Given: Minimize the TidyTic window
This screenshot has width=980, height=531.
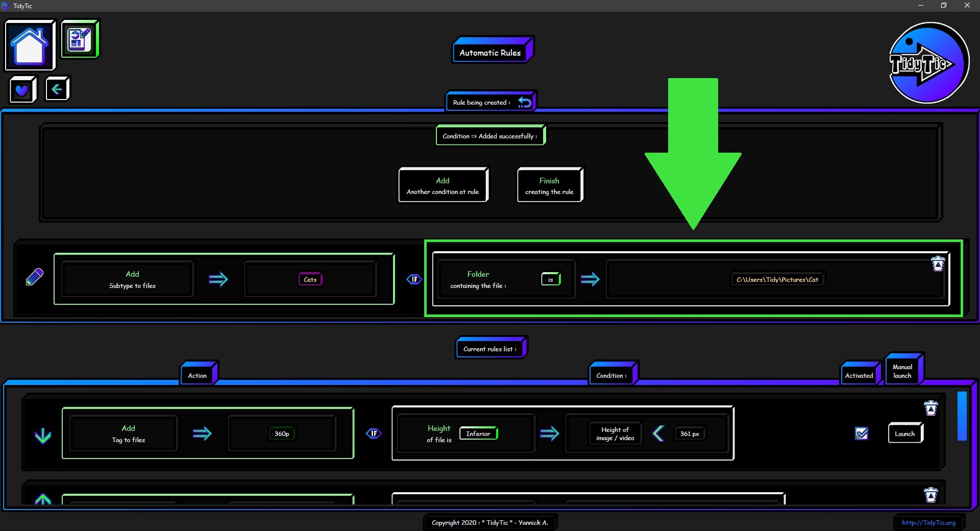Looking at the screenshot, I should point(921,6).
